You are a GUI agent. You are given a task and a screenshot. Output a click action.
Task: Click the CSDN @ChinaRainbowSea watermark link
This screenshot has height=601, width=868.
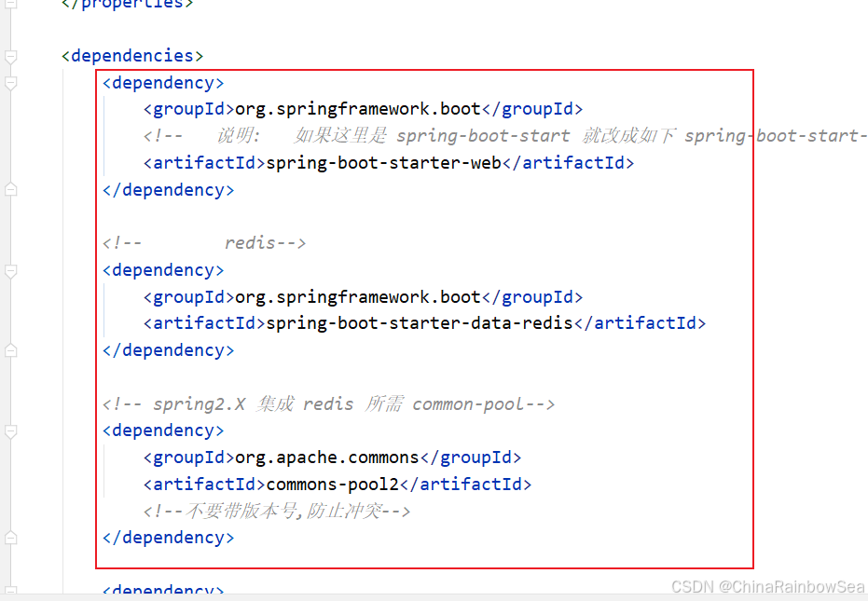pos(766,587)
